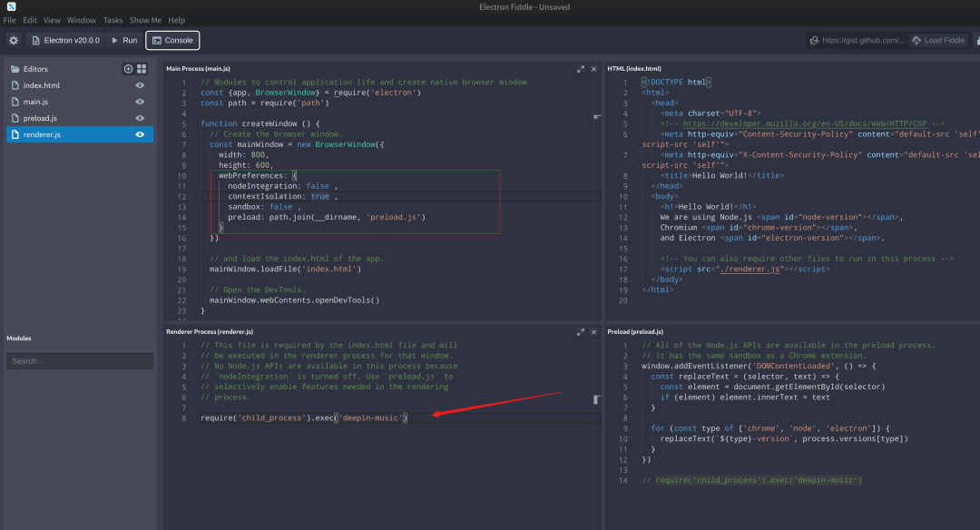
Task: Click the Preload (preload.js) pane title
Action: (x=635, y=332)
